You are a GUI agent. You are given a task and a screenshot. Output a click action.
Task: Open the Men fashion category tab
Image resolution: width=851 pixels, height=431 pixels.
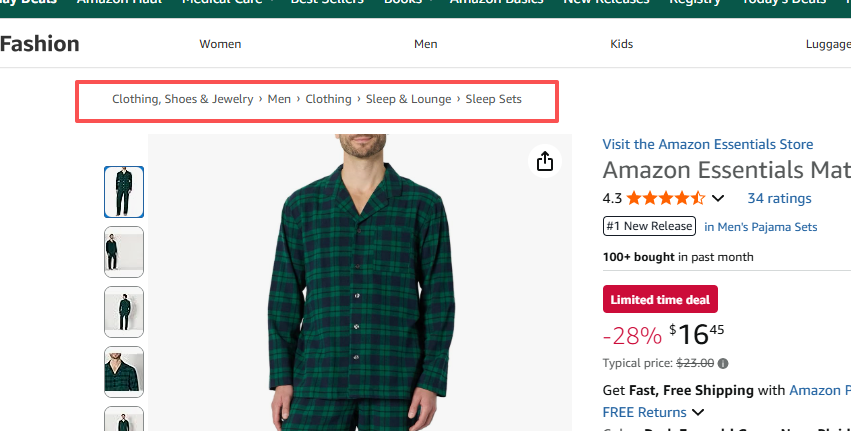pyautogui.click(x=425, y=44)
